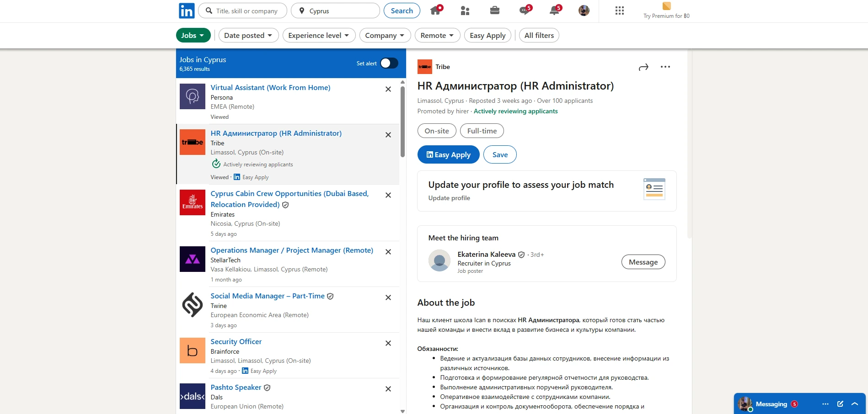Dismiss the Social Media Manager job listing
This screenshot has height=414, width=868.
(x=388, y=297)
